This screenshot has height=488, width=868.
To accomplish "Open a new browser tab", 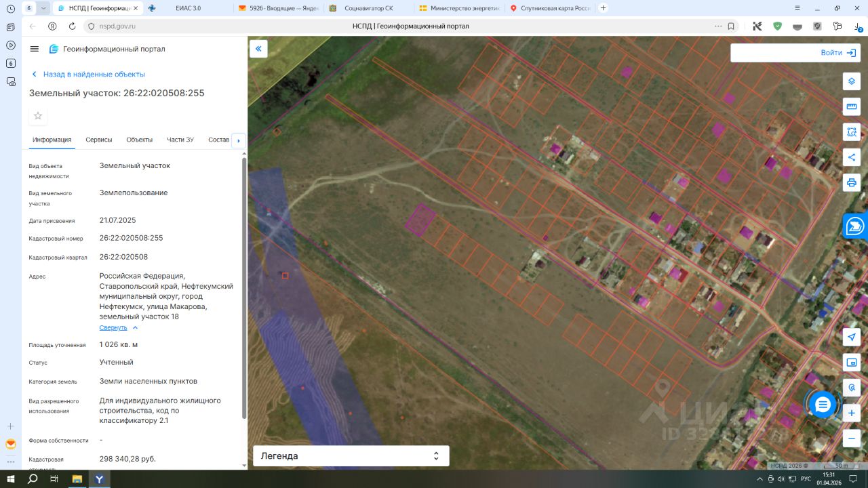I will (604, 8).
